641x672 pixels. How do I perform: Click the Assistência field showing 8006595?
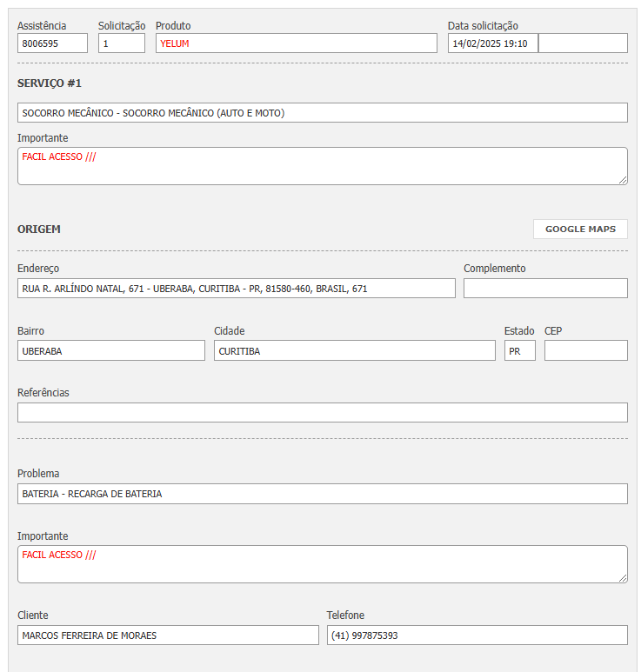click(52, 43)
